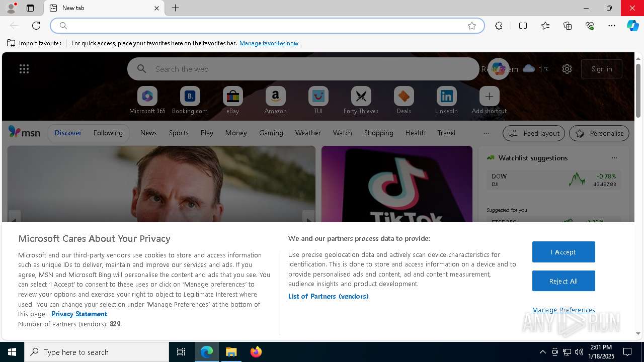Open List of Partners (vendors) link
The image size is (644, 362).
pyautogui.click(x=329, y=296)
